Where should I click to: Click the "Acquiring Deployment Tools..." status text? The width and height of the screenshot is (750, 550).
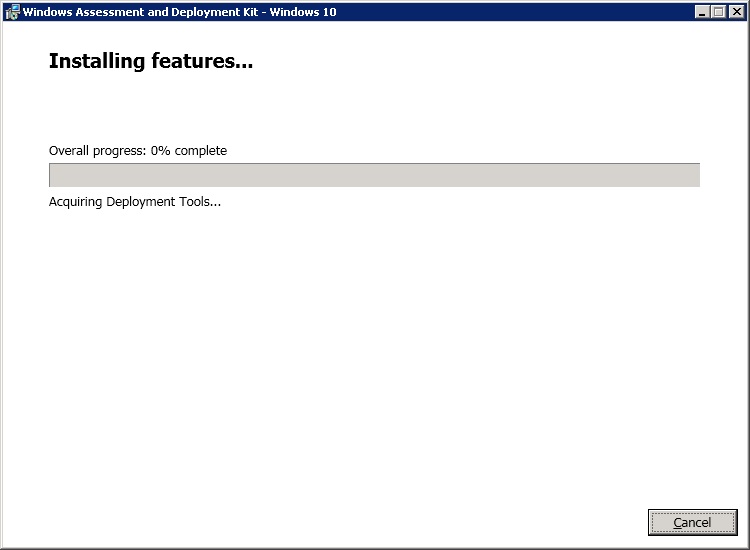[135, 202]
